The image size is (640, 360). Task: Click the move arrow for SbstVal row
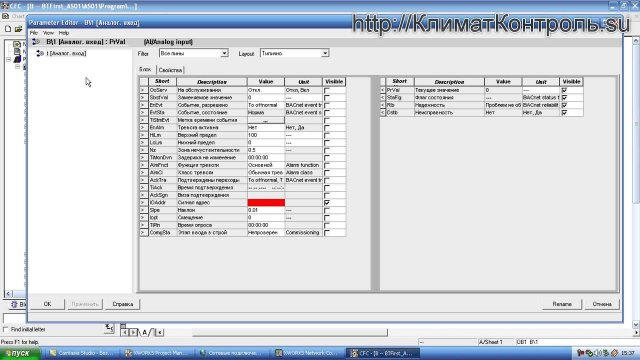pyautogui.click(x=143, y=98)
